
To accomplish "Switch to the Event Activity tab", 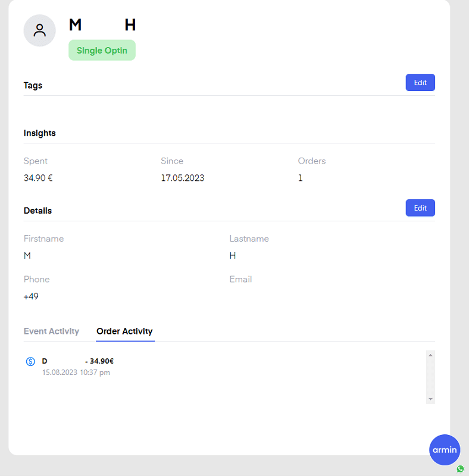I will point(51,331).
